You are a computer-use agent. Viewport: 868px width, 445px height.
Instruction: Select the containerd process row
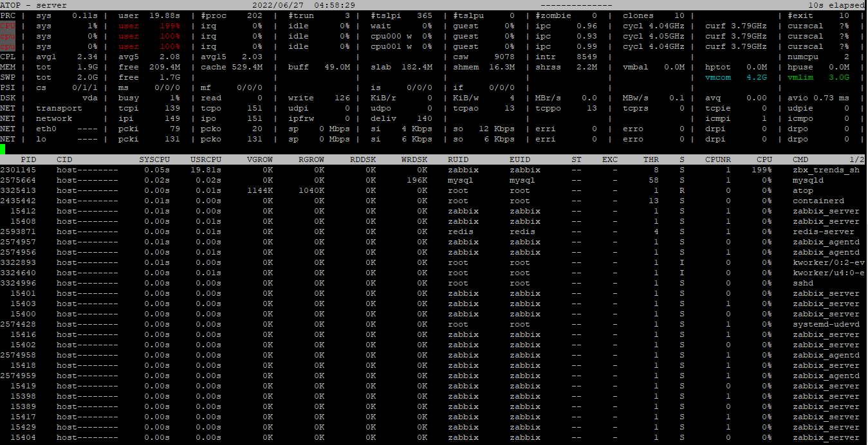coord(434,201)
